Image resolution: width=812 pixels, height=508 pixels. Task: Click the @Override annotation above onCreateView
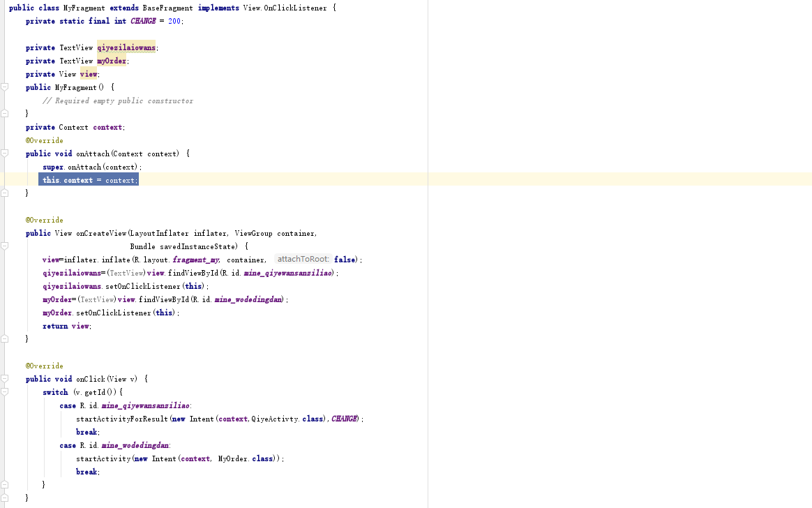click(x=45, y=220)
